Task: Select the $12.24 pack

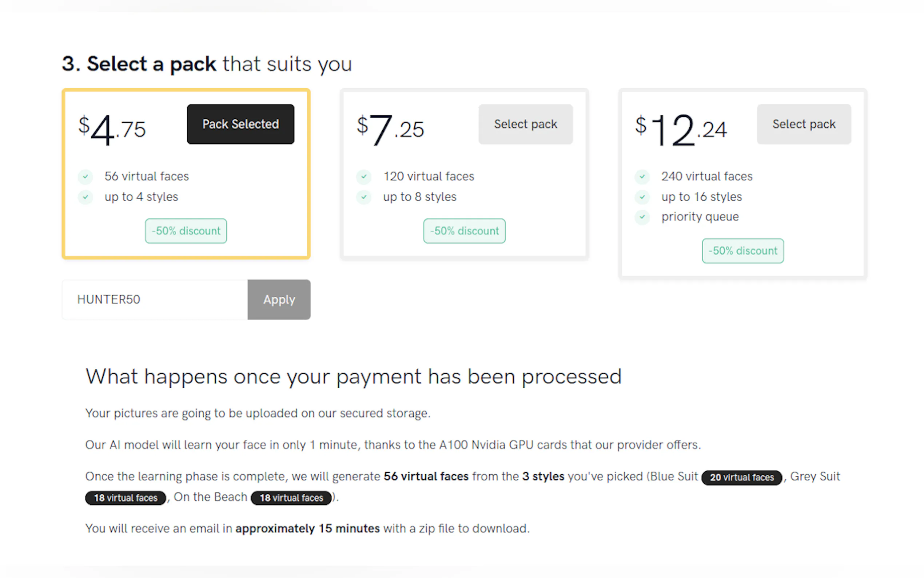Action: click(x=804, y=124)
